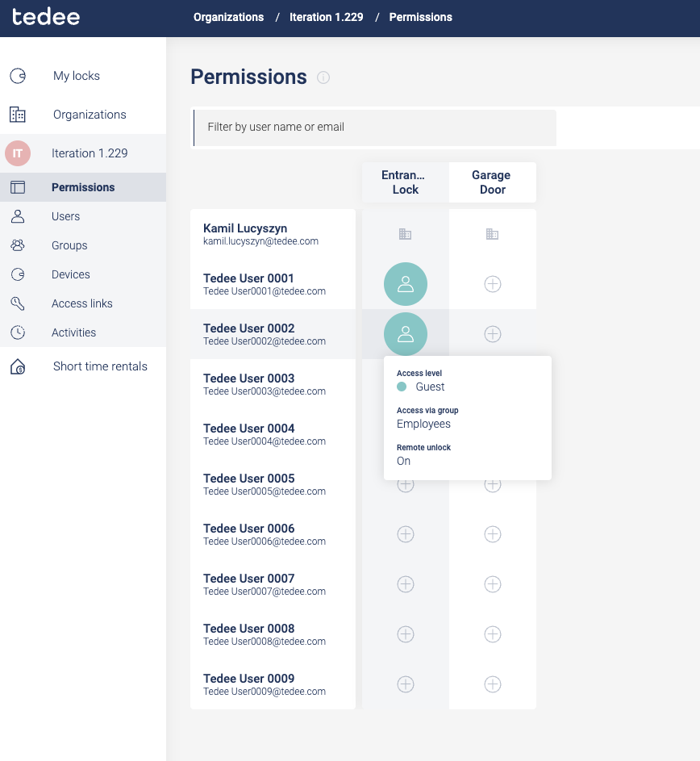Revoke Tedee User 0001's Entrance Lock permission

pos(405,284)
